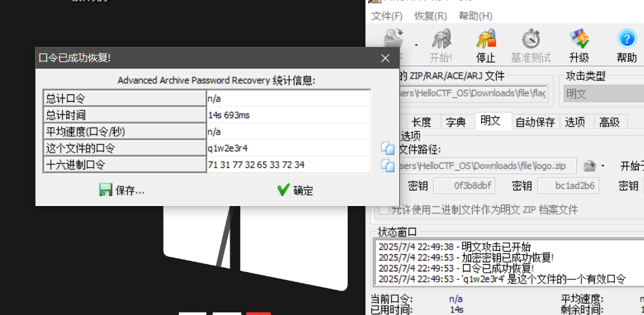Expand the 攻击类型 attack type dropdown
This screenshot has height=315, width=644.
coord(602,94)
